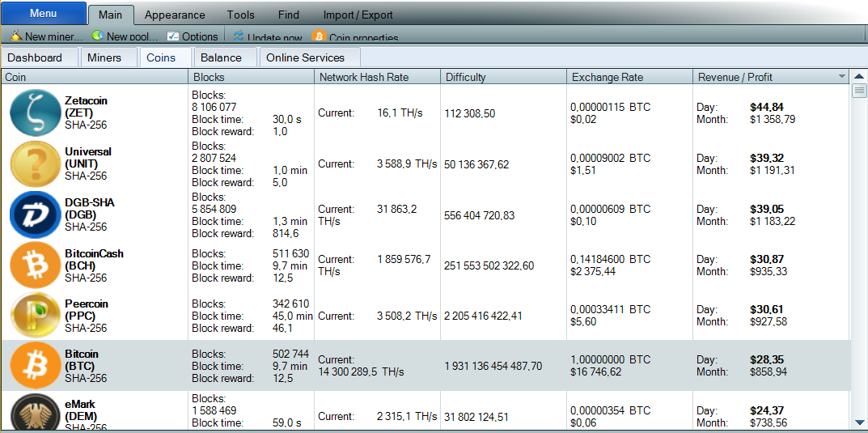Sort by the Exchange Rate column header
Screen dimensions: 868x433
pos(630,77)
